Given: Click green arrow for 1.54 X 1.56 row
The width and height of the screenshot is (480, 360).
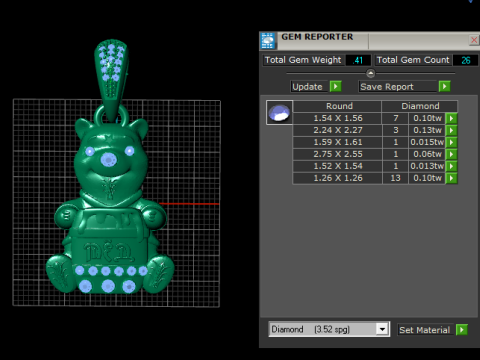Looking at the screenshot, I should click(x=451, y=118).
